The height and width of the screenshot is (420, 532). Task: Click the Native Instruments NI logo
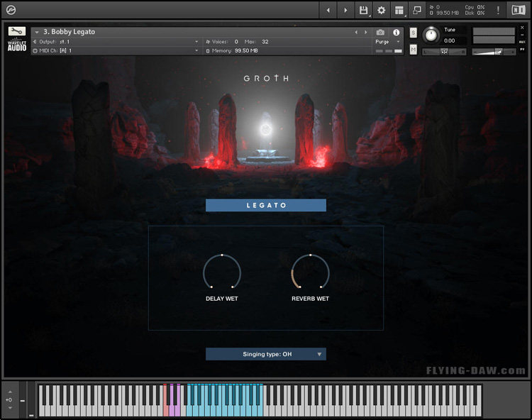pos(519,10)
